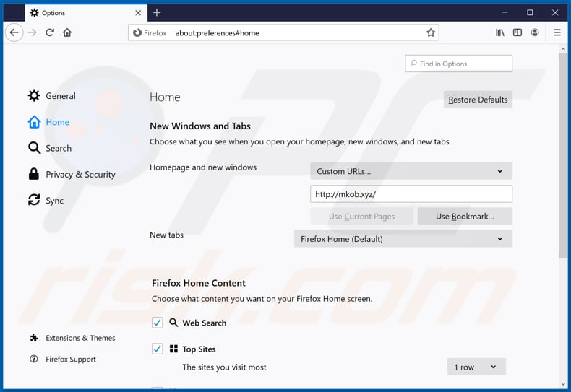Open the Firefox Account icon
This screenshot has height=392, width=571.
tap(535, 32)
